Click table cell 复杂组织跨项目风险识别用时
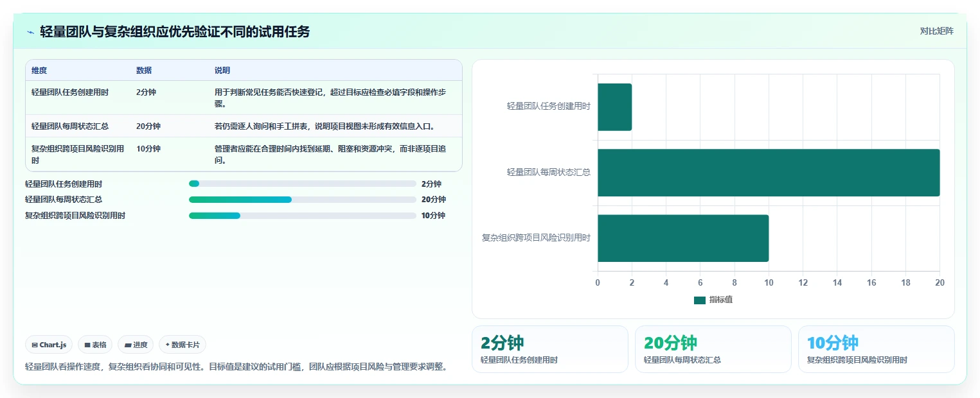 click(x=78, y=155)
